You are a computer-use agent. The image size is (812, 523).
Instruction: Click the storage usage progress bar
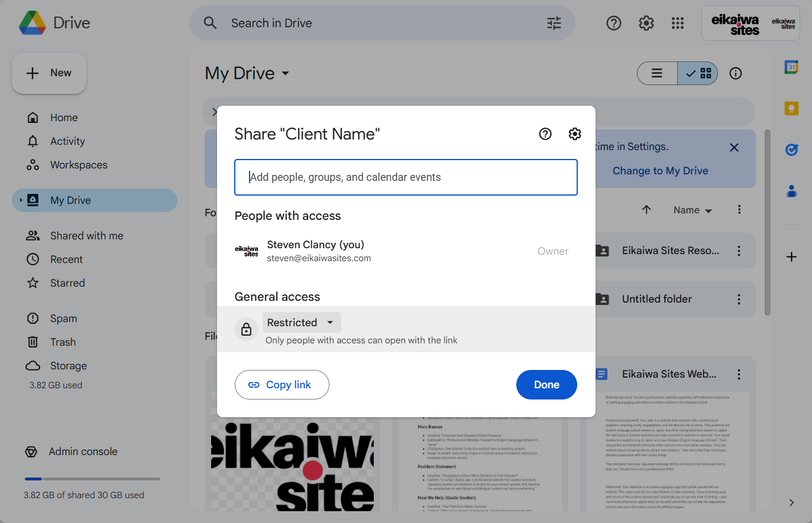tap(92, 479)
